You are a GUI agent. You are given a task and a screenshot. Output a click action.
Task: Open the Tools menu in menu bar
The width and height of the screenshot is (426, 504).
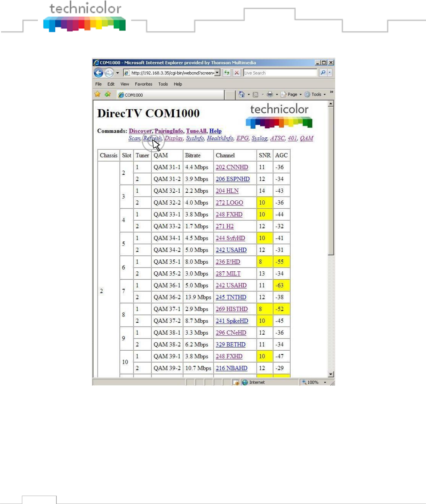click(x=163, y=84)
